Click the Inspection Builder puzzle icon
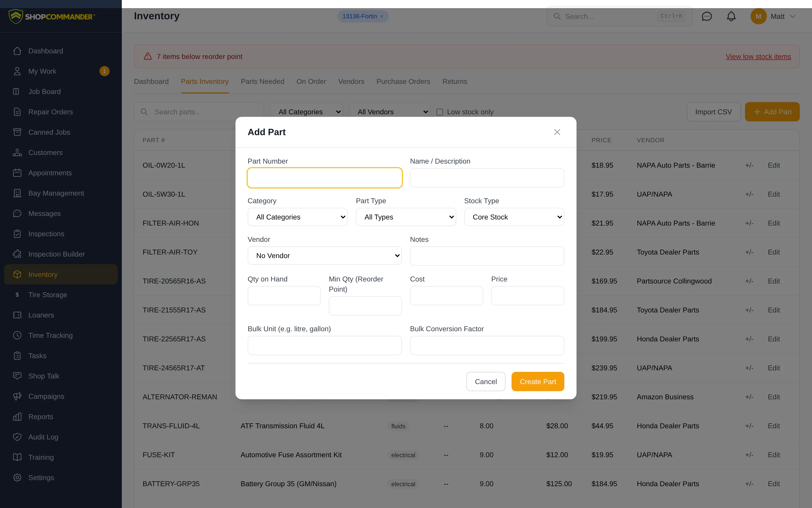The image size is (812, 508). [x=17, y=254]
